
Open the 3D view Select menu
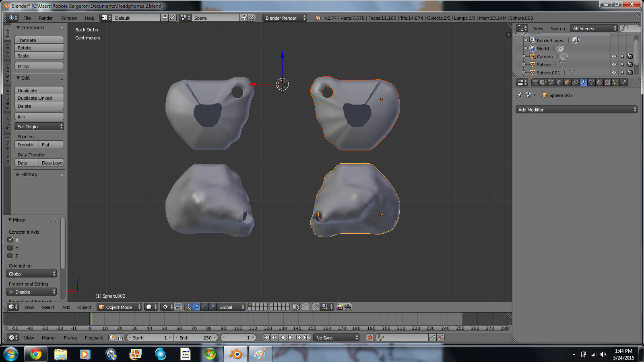click(48, 307)
